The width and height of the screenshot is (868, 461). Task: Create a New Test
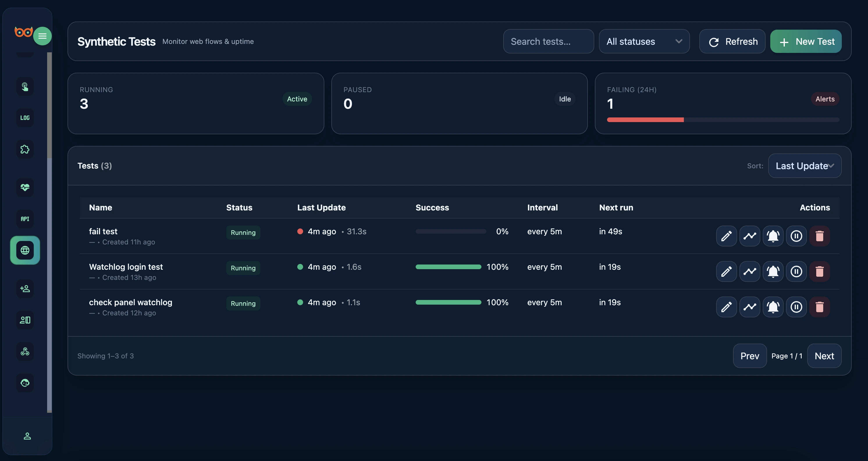click(806, 41)
